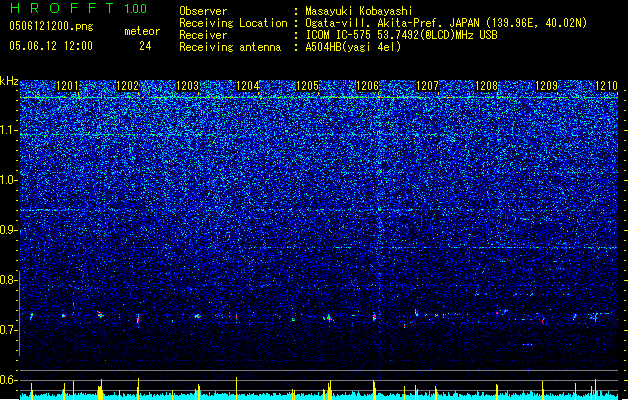The width and height of the screenshot is (629, 400).
Task: Click the 1.1 kHz axis label
Action: coord(9,130)
